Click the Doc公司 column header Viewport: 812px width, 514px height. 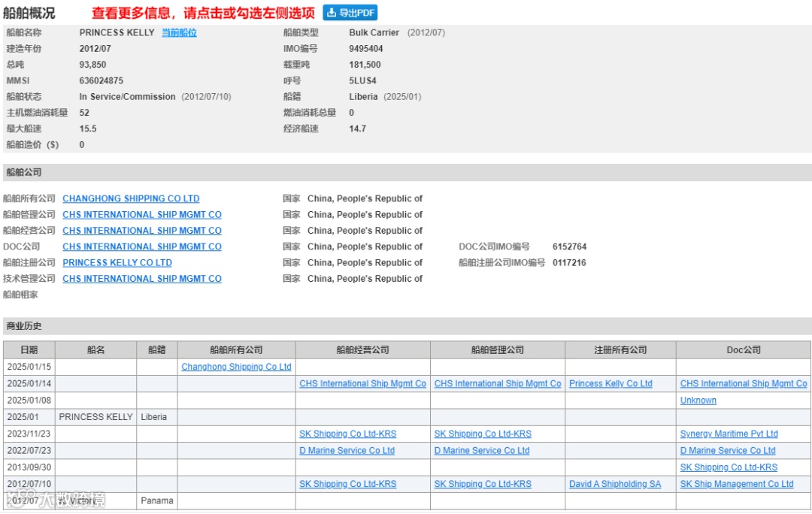(x=744, y=350)
